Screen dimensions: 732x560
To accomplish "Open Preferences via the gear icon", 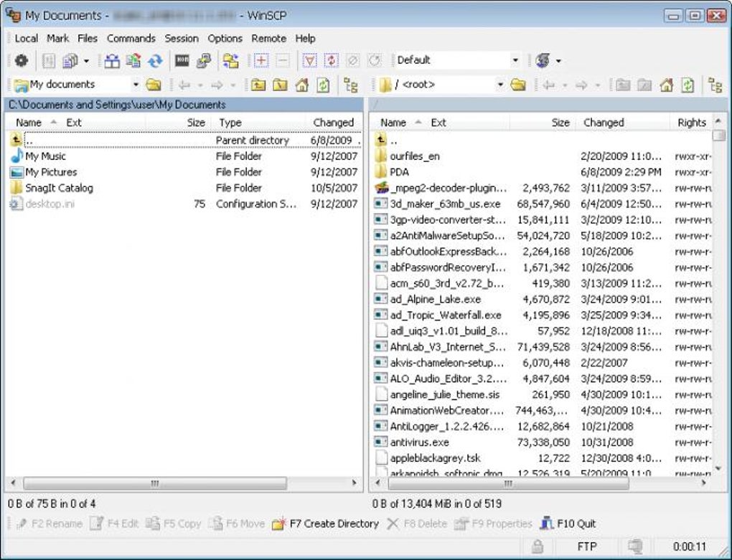I will pos(22,61).
